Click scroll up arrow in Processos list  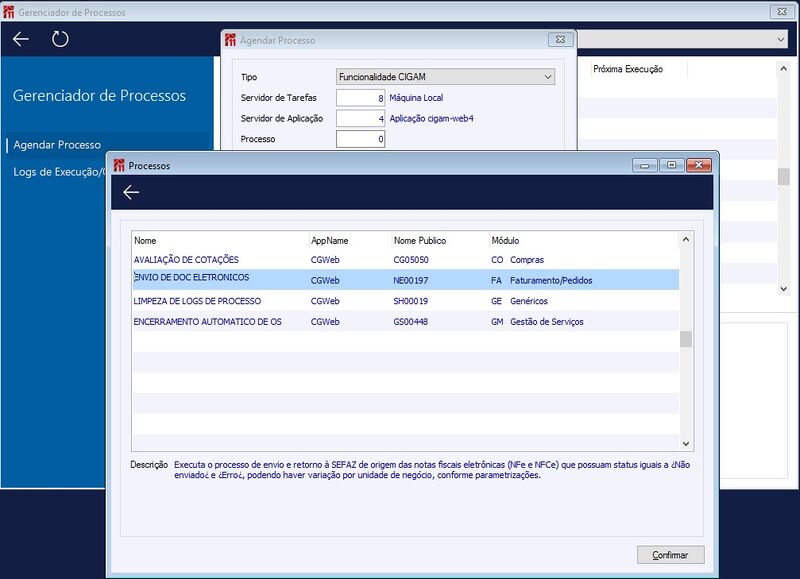pos(686,239)
